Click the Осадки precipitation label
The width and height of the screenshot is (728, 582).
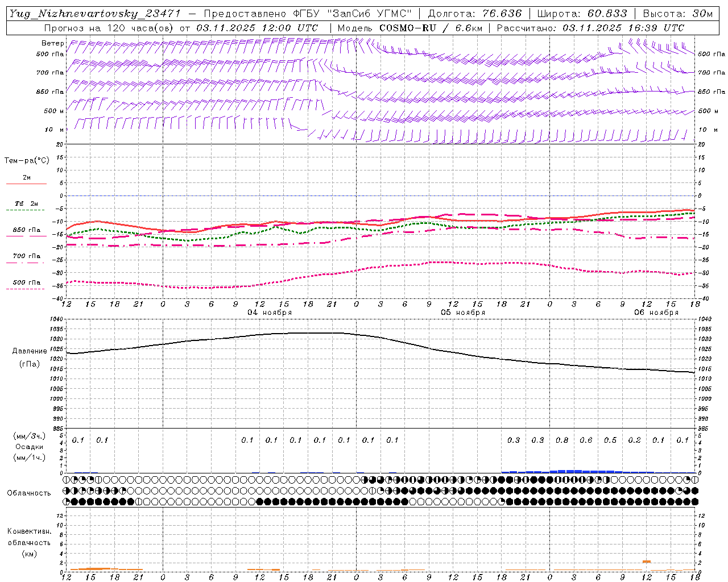(29, 447)
